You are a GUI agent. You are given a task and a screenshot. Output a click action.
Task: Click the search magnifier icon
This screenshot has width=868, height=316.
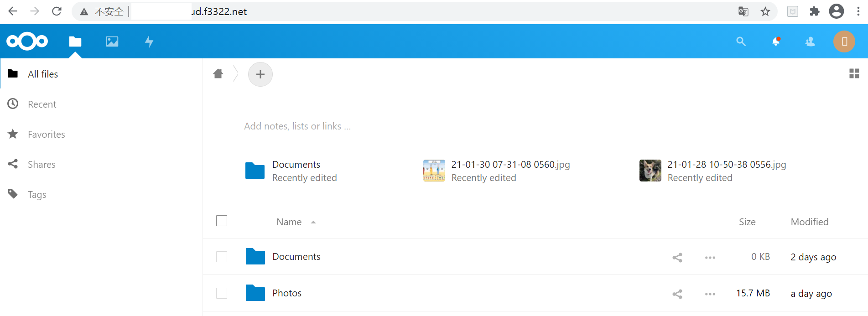(741, 41)
